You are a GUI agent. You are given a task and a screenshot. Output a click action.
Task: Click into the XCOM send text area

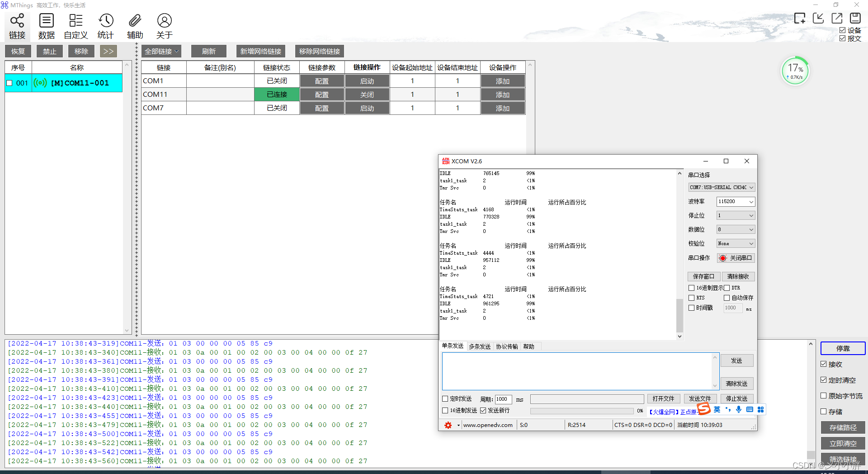[x=577, y=371]
